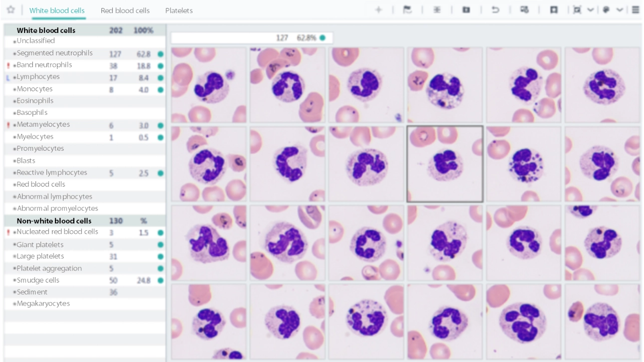This screenshot has height=362, width=644.
Task: Open the hamburger menu icon
Action: tap(636, 10)
